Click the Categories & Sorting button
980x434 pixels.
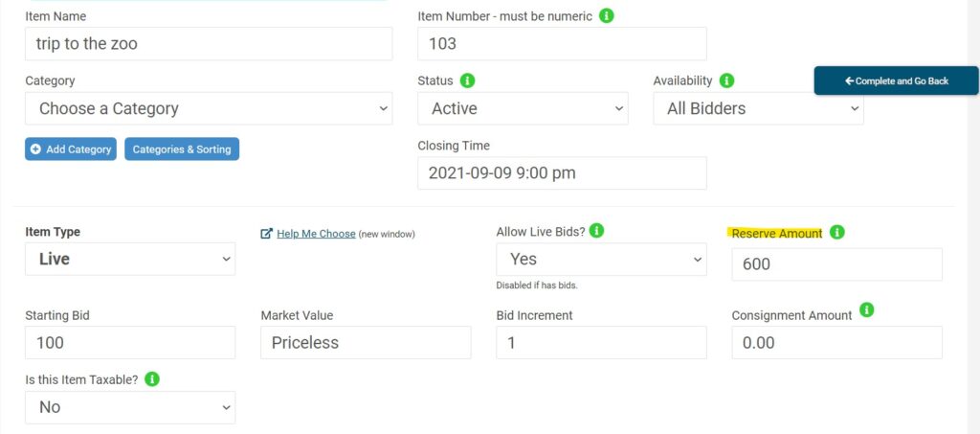pyautogui.click(x=182, y=149)
